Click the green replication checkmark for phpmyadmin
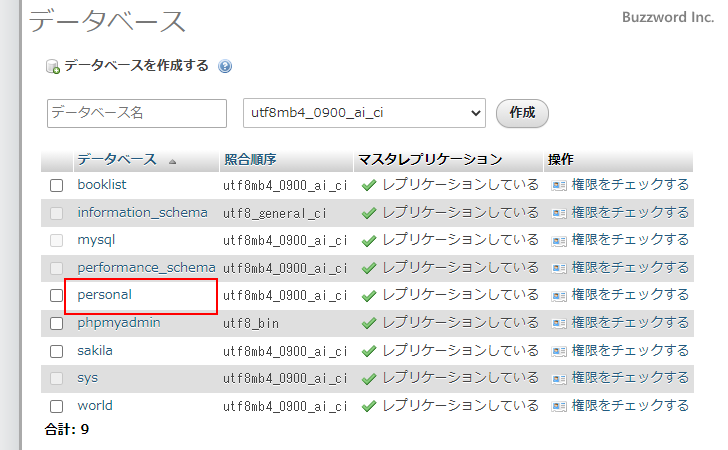This screenshot has width=728, height=450. (x=369, y=324)
